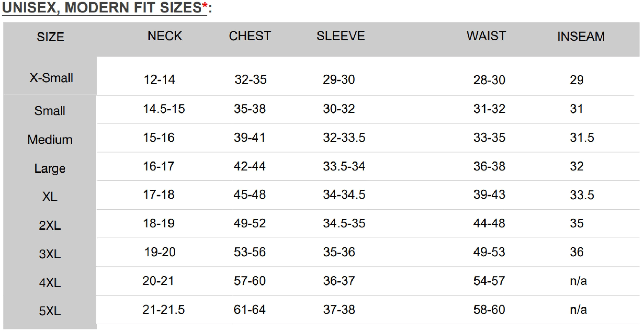
Task: Select the SIZE column header
Action: (50, 37)
